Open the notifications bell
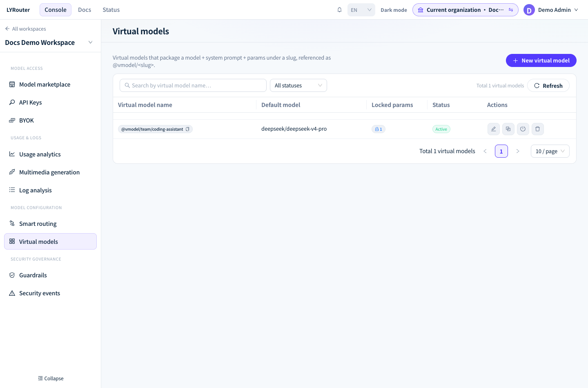 (339, 10)
